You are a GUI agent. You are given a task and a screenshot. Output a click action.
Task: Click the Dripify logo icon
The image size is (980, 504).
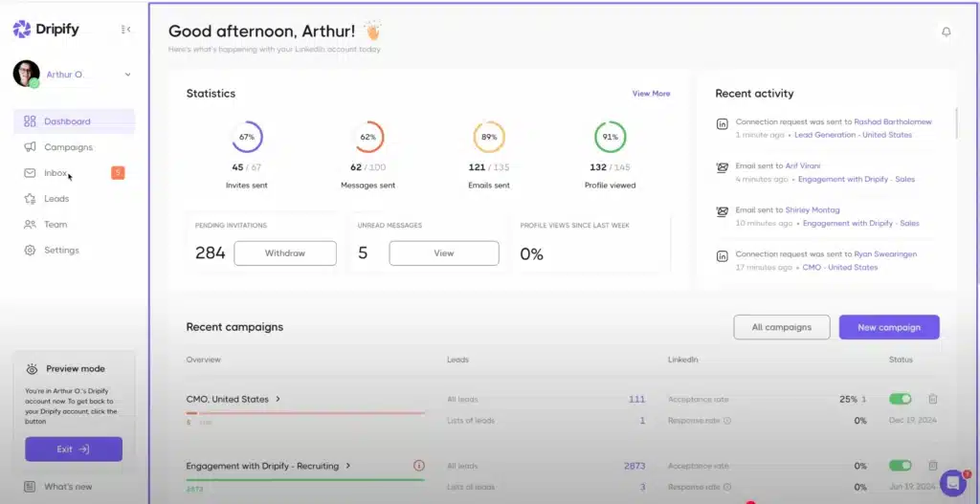point(22,29)
